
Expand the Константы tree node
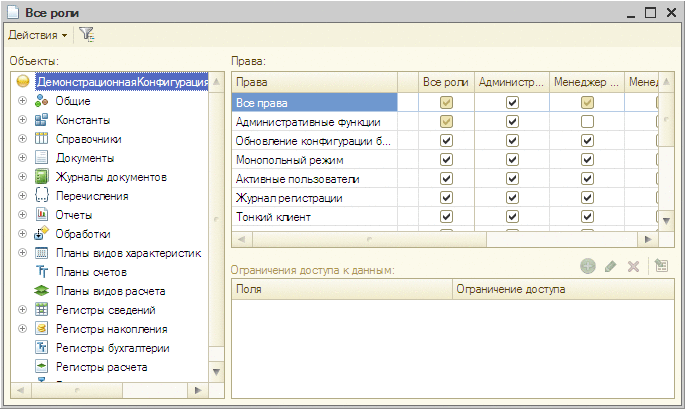point(22,120)
